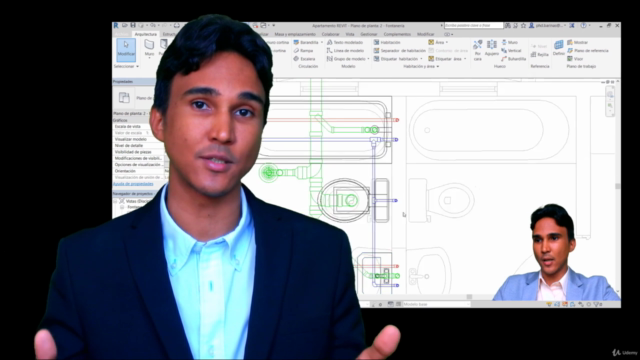Viewport: 640px width, 360px height.
Task: Select the Área tool
Action: point(436,42)
